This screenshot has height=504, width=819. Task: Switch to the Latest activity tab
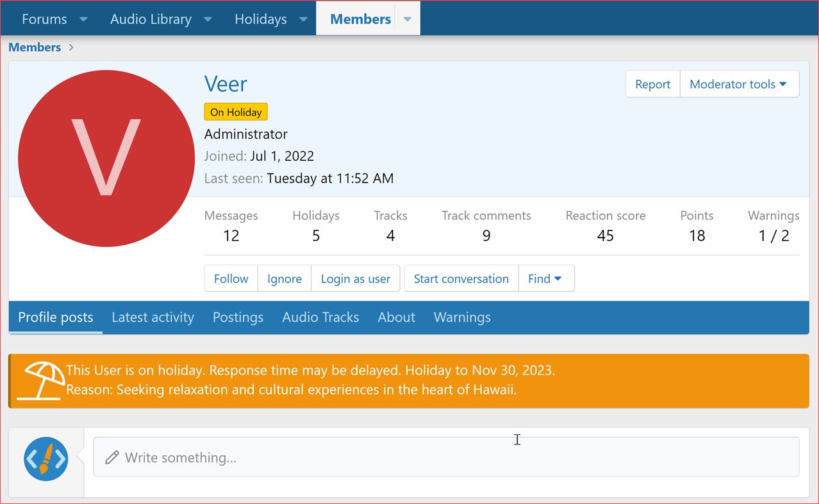153,317
